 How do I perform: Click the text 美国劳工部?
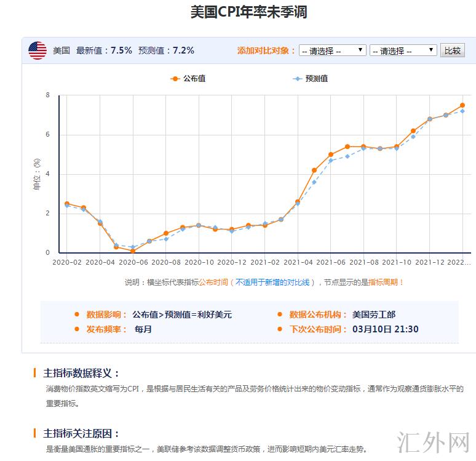[374, 315]
